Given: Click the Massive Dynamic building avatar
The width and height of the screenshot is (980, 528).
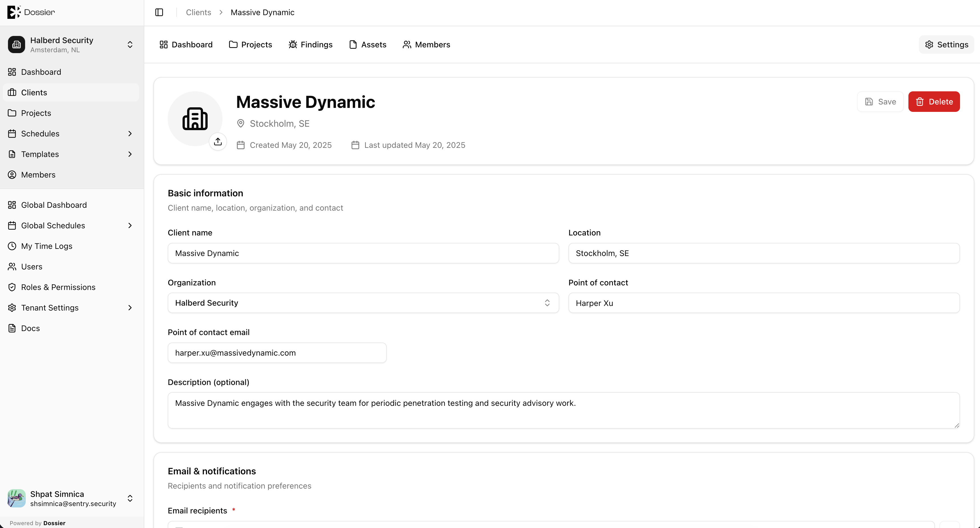Looking at the screenshot, I should click(x=195, y=119).
